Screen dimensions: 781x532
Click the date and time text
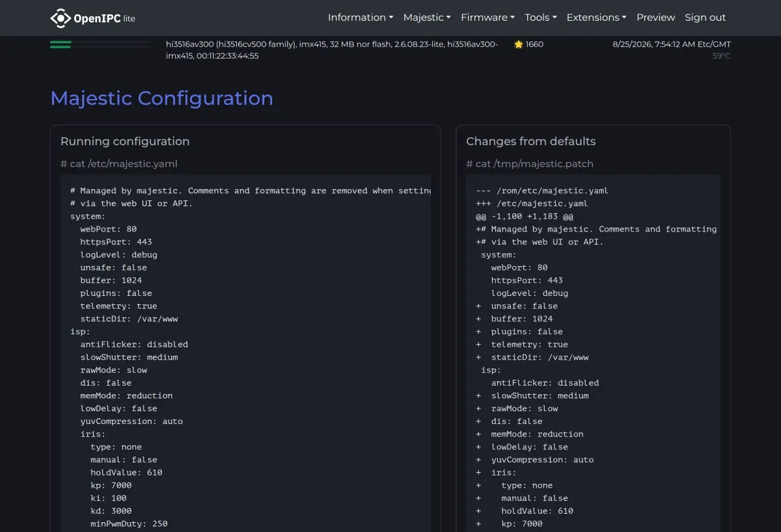[672, 44]
